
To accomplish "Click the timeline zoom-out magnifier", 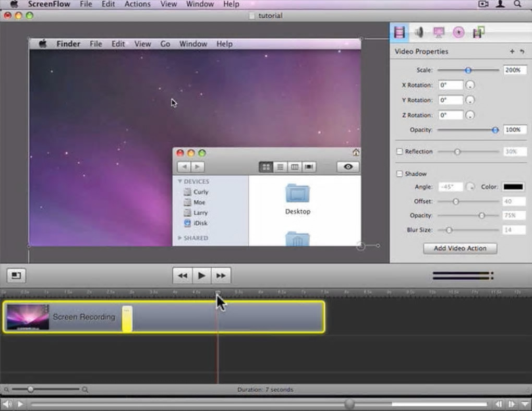I will point(6,390).
